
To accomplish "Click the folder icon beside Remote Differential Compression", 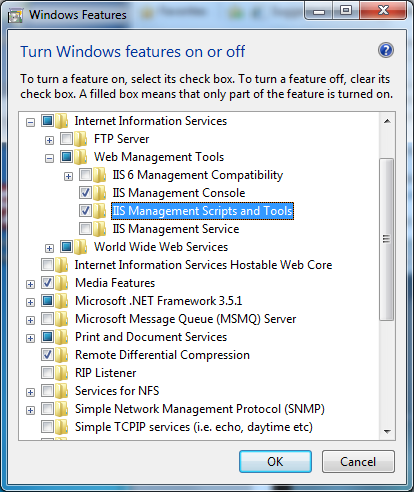I will [x=62, y=355].
